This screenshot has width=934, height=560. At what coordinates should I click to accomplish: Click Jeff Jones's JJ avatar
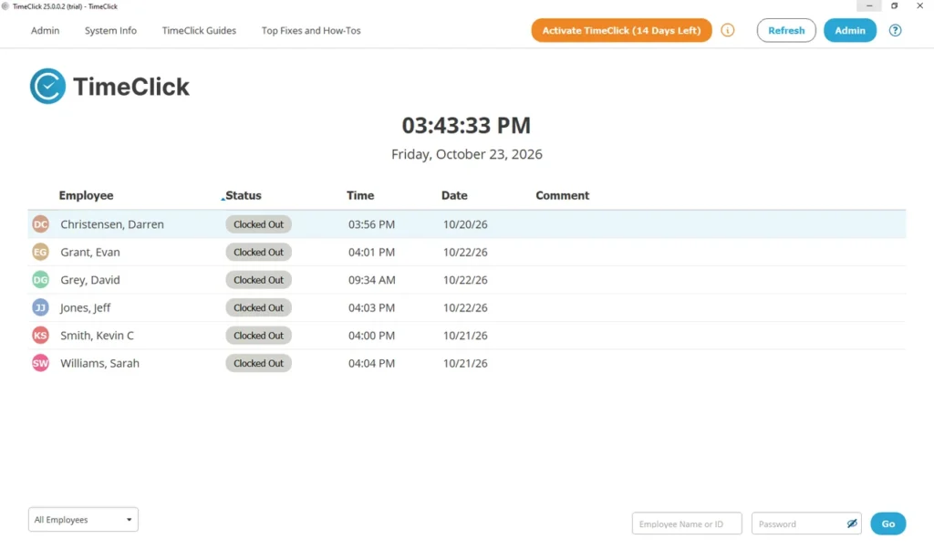(40, 307)
